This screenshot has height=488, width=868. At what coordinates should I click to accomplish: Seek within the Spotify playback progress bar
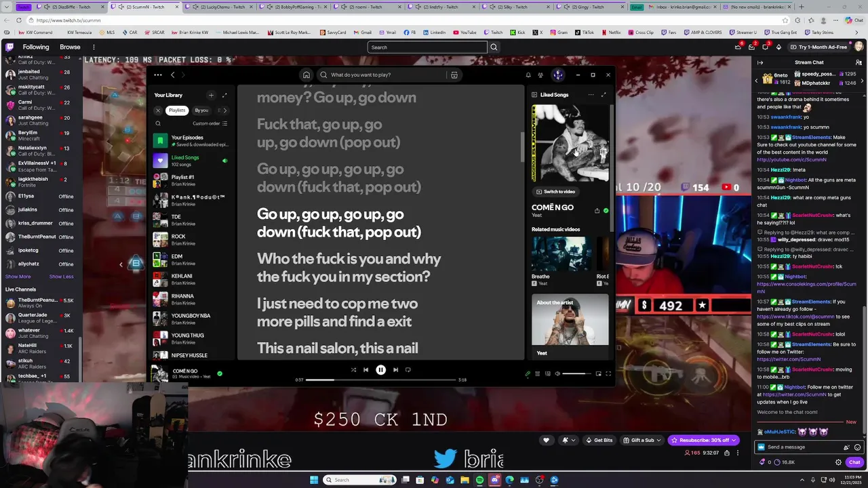pyautogui.click(x=380, y=380)
